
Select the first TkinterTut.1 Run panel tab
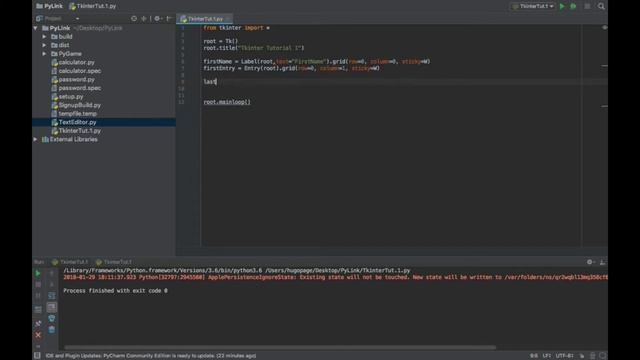[70, 262]
